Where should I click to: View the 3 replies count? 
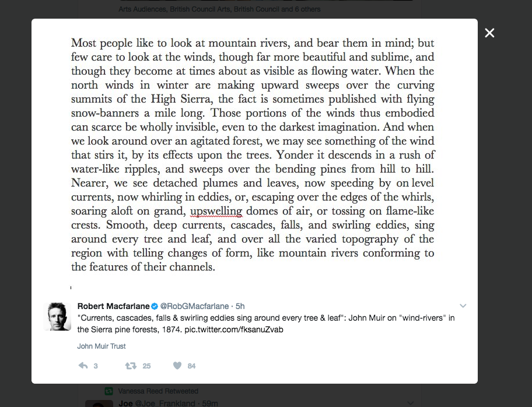[96, 366]
